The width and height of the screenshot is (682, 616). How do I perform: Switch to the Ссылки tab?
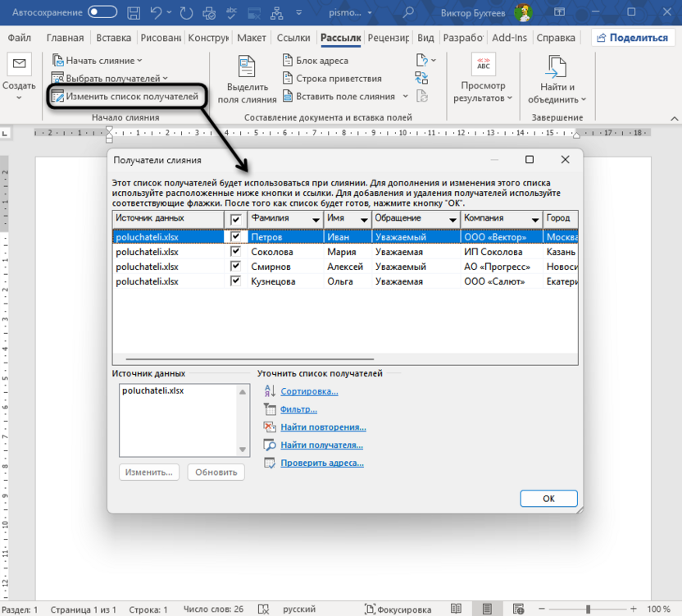(293, 38)
